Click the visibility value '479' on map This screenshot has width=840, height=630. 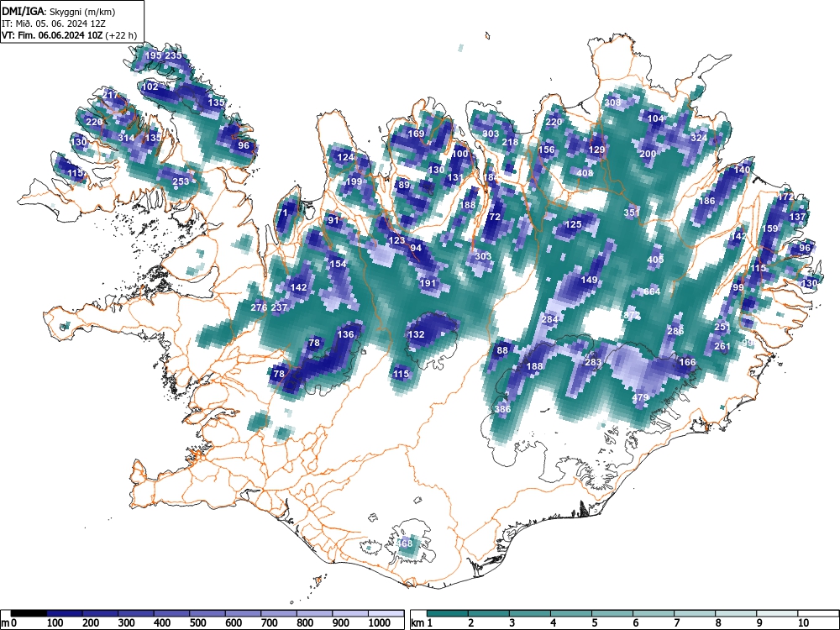coord(640,397)
